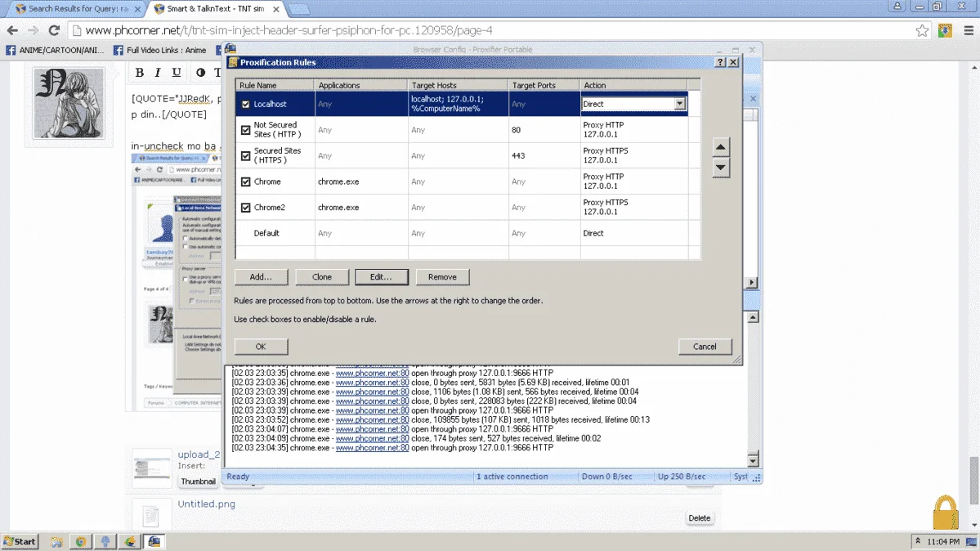Image resolution: width=980 pixels, height=551 pixels.
Task: Sort by Action column header
Action: click(633, 85)
